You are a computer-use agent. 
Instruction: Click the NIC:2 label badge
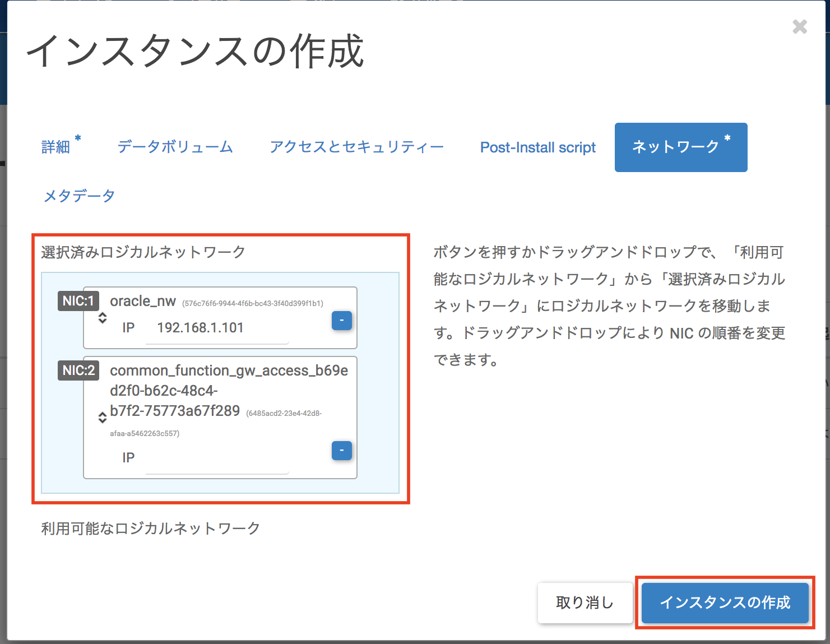click(x=78, y=370)
